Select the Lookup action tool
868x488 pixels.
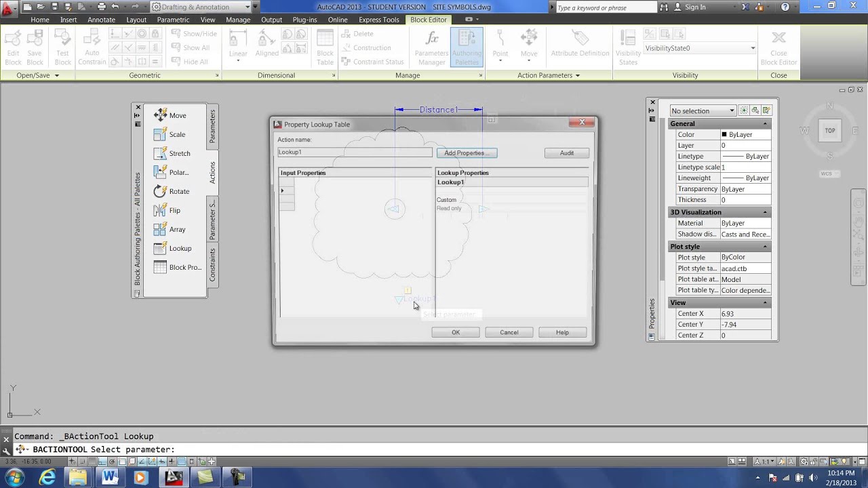pyautogui.click(x=172, y=248)
